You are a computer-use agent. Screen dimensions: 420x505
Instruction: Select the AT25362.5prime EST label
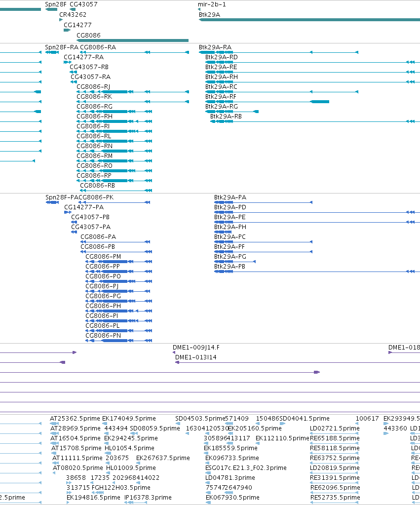[75, 418]
